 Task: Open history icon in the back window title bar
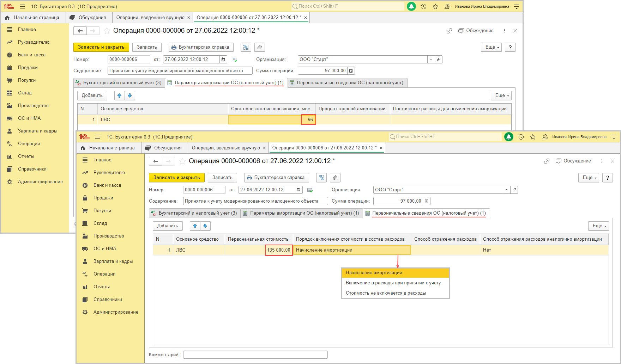[423, 6]
